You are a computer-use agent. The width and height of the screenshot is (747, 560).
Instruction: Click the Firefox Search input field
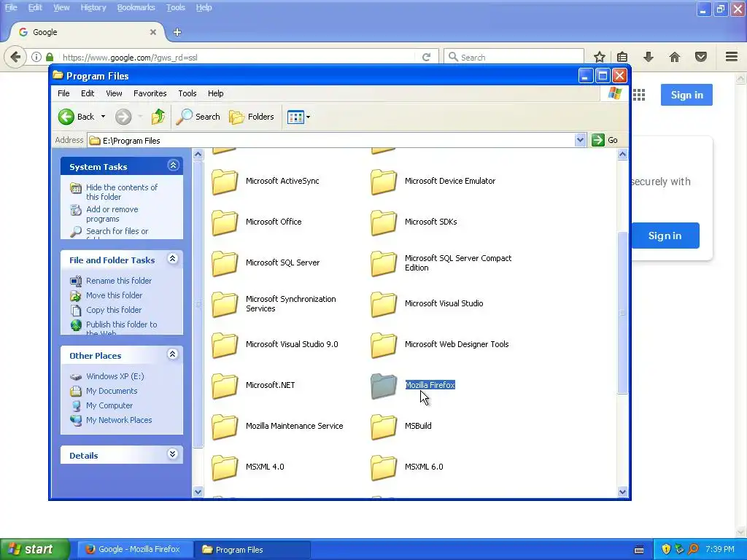[514, 57]
